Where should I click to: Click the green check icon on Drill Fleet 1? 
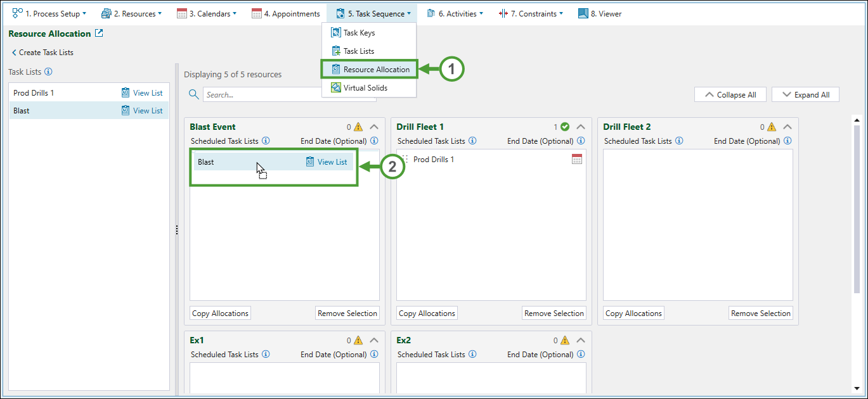tap(565, 127)
